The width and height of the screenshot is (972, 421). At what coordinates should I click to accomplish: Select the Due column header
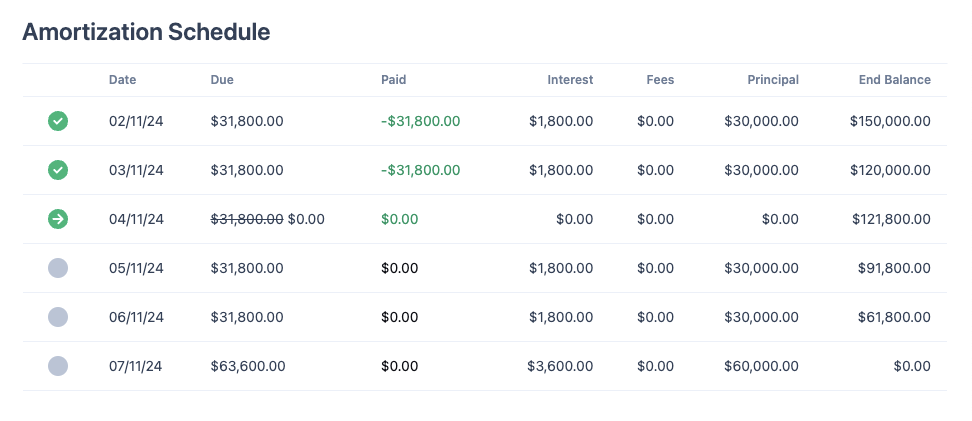point(222,79)
